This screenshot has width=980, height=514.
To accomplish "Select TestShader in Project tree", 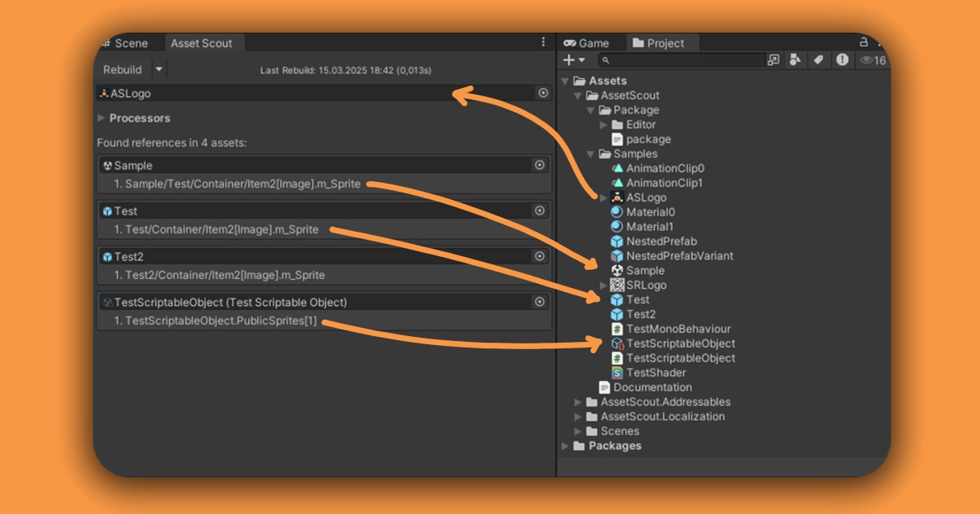I will click(x=656, y=373).
